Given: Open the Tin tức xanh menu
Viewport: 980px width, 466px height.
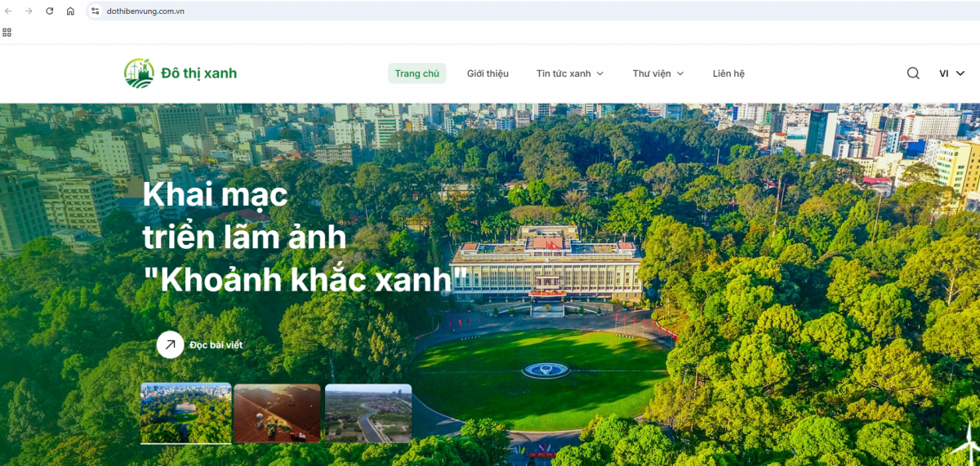Looking at the screenshot, I should pos(570,73).
